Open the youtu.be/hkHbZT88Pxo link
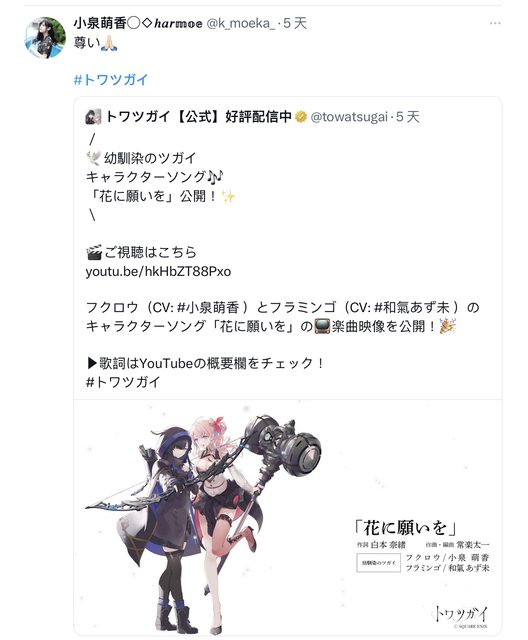Screen dimensions: 528x640 tap(158, 271)
